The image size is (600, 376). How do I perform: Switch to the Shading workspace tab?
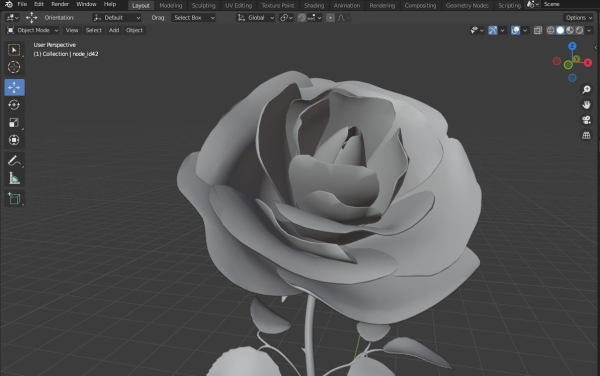point(314,5)
